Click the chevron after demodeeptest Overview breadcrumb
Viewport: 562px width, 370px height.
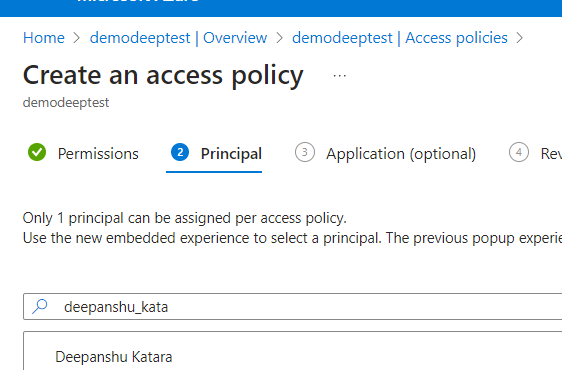[280, 38]
